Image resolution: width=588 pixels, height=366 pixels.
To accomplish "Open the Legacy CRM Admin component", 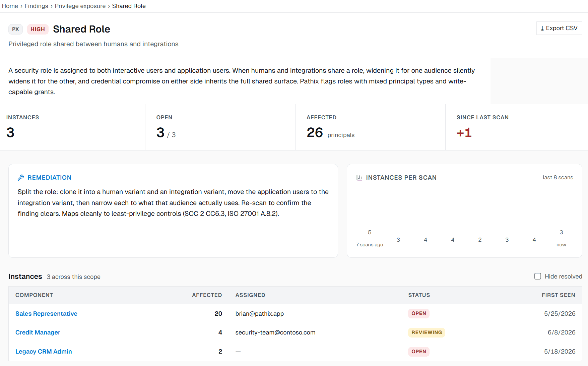I will point(44,352).
